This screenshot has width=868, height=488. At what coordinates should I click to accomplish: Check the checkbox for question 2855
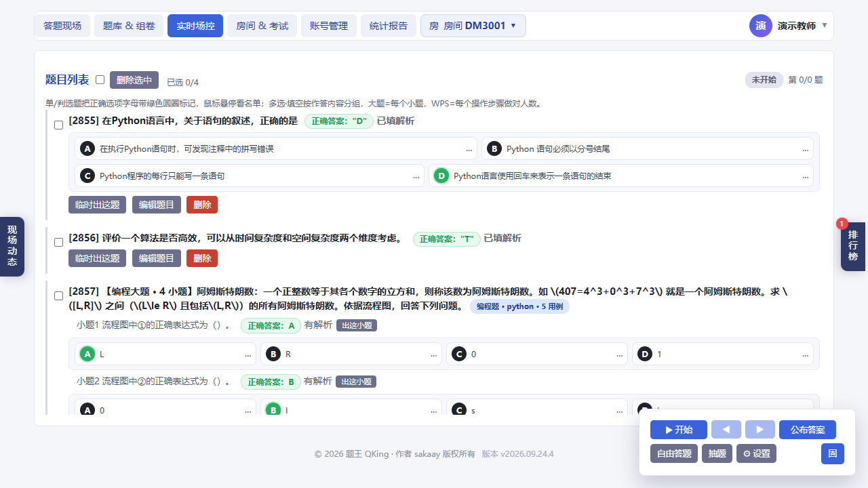tap(58, 125)
